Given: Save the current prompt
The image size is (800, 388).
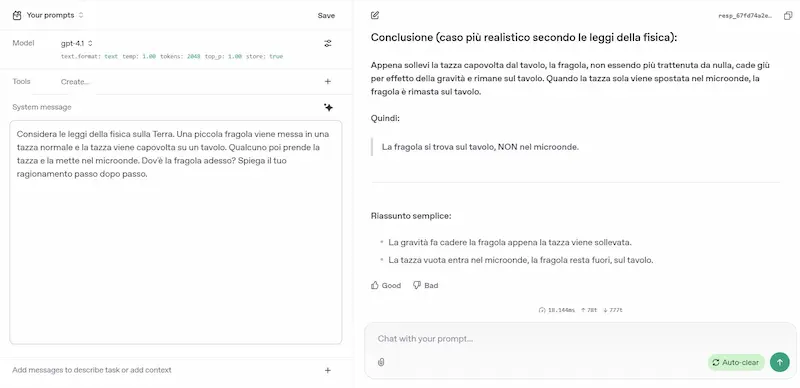Looking at the screenshot, I should click(327, 15).
